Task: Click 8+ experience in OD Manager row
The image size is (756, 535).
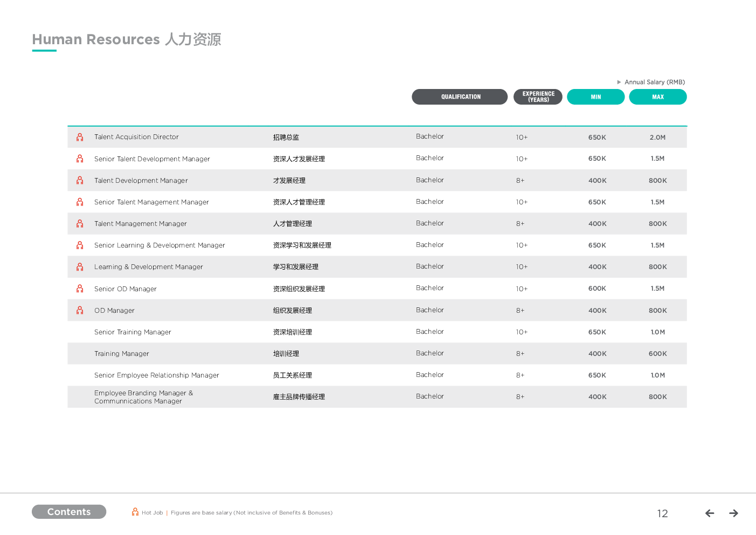Action: click(x=520, y=311)
